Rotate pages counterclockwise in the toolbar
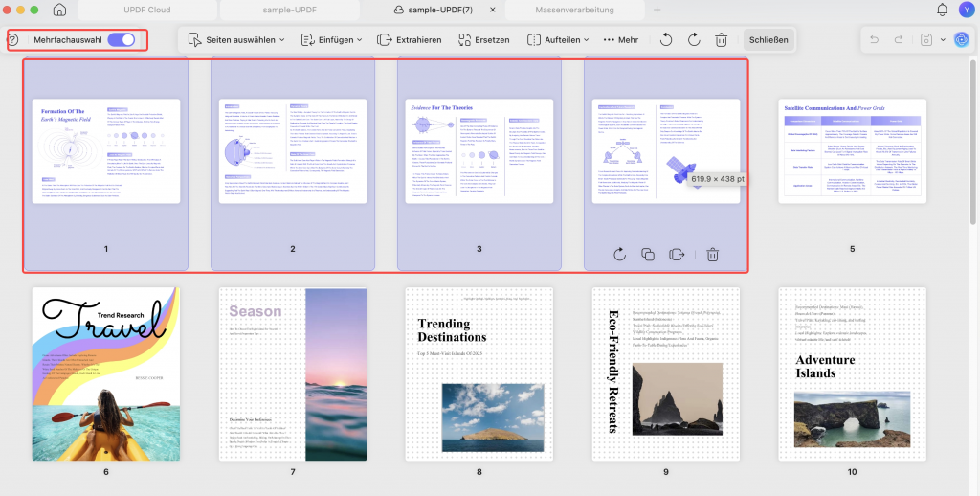Viewport: 980px width, 496px height. pos(666,40)
